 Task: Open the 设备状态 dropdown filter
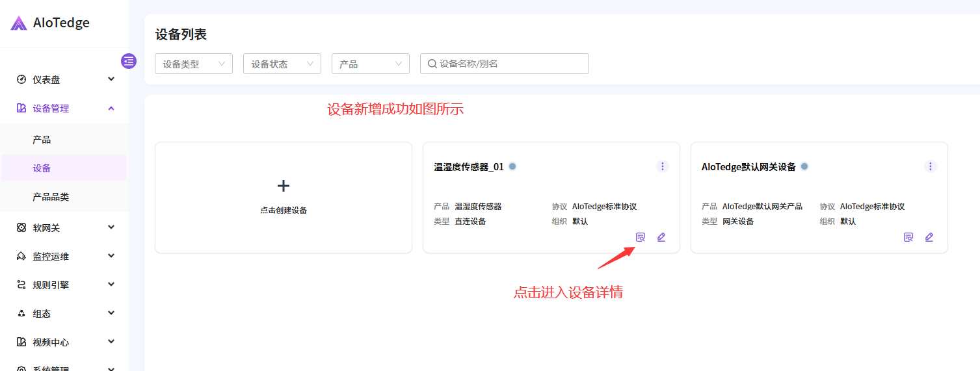pos(282,64)
